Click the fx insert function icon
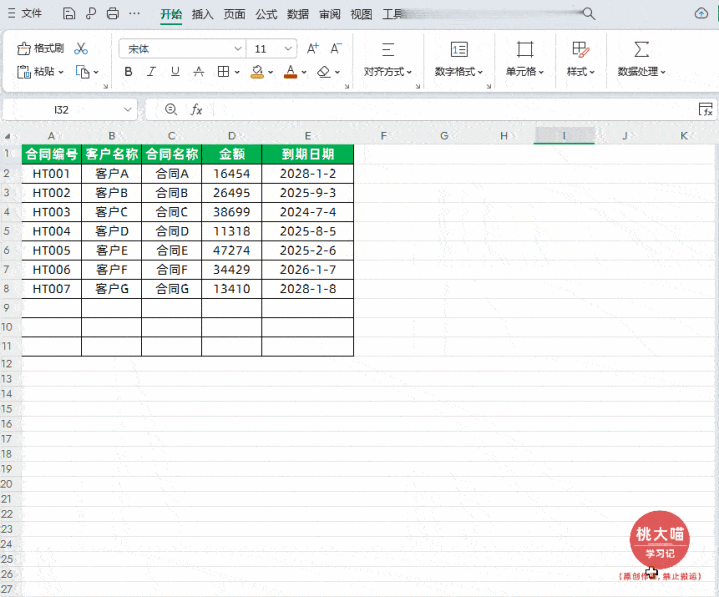Screen dimensions: 719x597 pyautogui.click(x=196, y=110)
